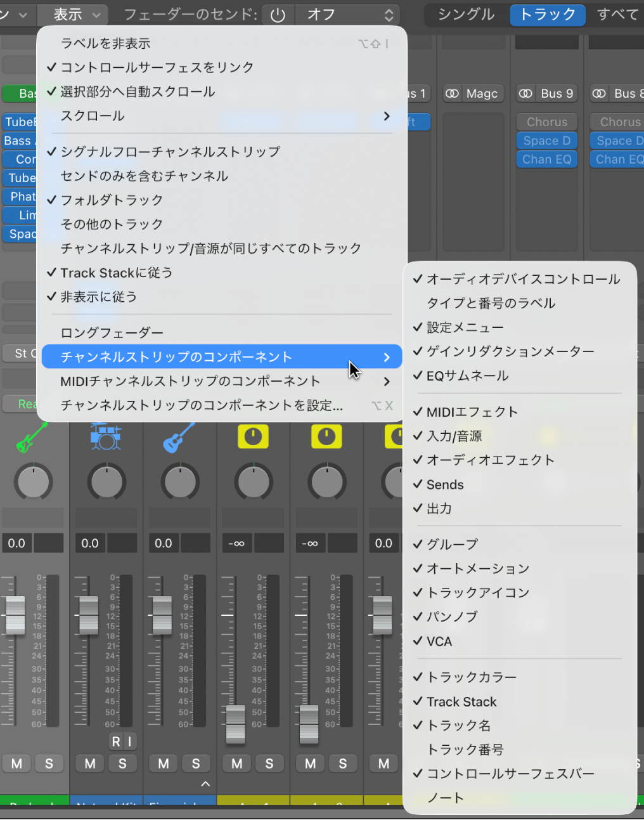Click the blue acoustic guitar track icon
The image size is (644, 820).
coord(179,438)
